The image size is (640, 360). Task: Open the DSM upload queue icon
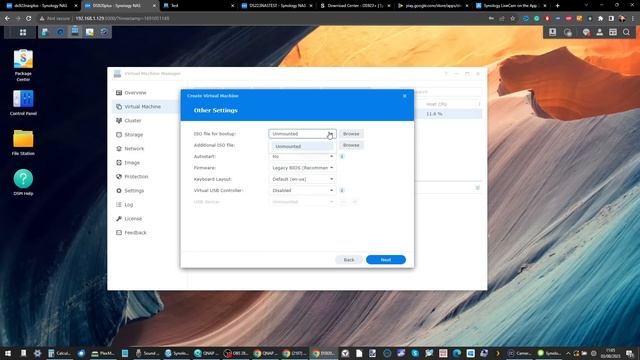tap(552, 32)
